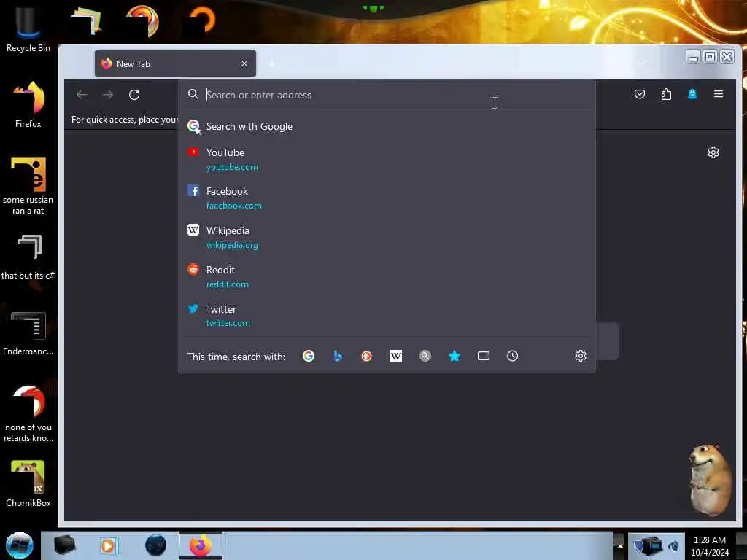This screenshot has height=560, width=747.
Task: Switch to Firefox on the taskbar
Action: click(x=201, y=545)
